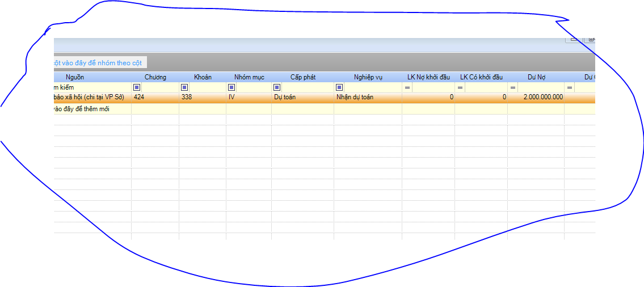Click the group-by-column panel hint text
Viewport: 644px width, 287px height.
(x=98, y=62)
